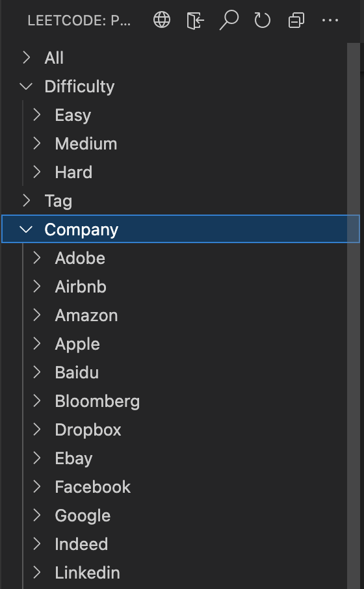Refresh the LeetCode problem explorer
The width and height of the screenshot is (364, 589).
click(262, 20)
